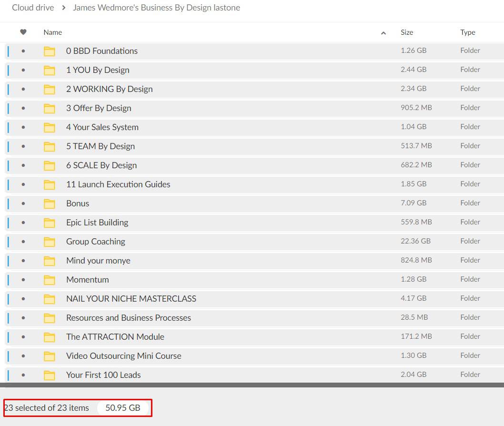Screen dimensions: 504x426
Task: Toggle favorite dot for The ATTRACTION Module
Action: click(23, 337)
